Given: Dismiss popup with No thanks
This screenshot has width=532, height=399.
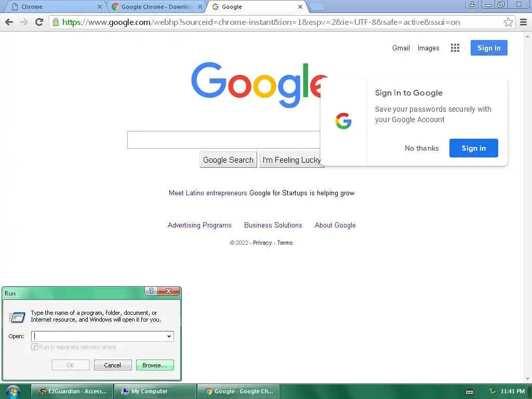Looking at the screenshot, I should [421, 148].
